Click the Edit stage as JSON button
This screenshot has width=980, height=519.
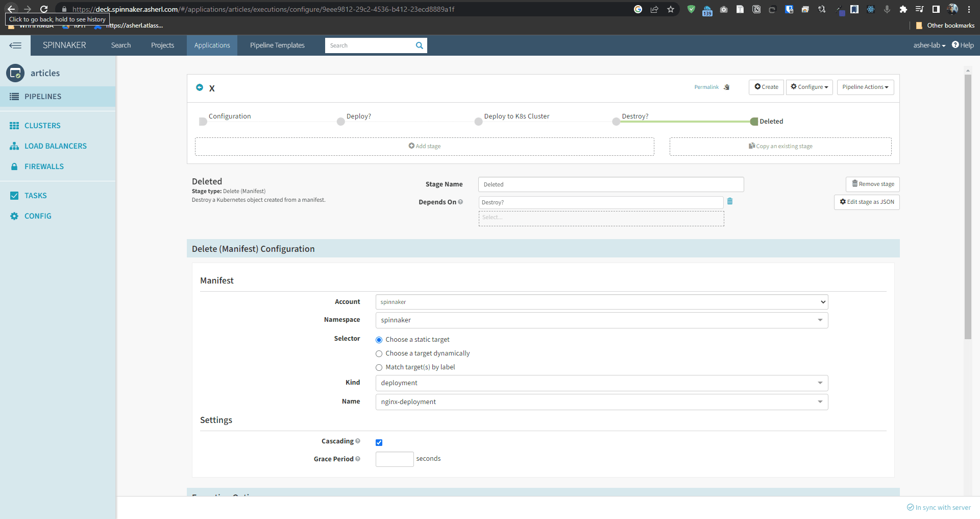(x=866, y=202)
